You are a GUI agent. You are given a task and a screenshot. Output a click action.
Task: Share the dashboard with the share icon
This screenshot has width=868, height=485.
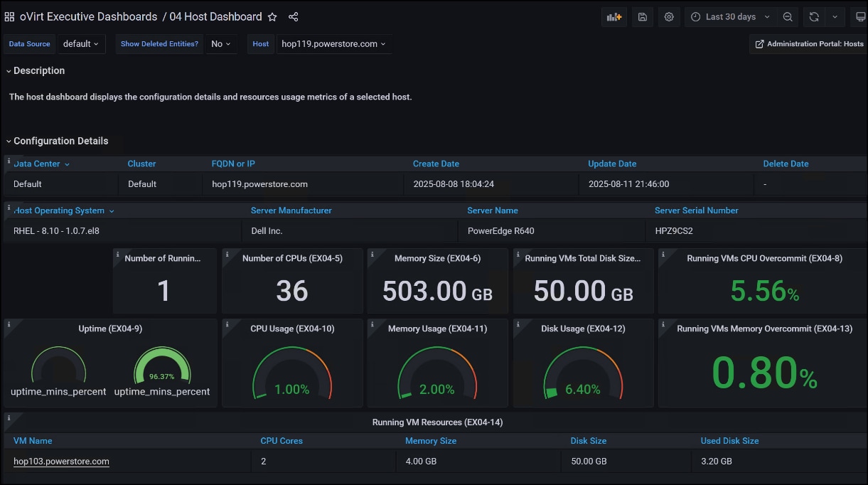(x=294, y=16)
